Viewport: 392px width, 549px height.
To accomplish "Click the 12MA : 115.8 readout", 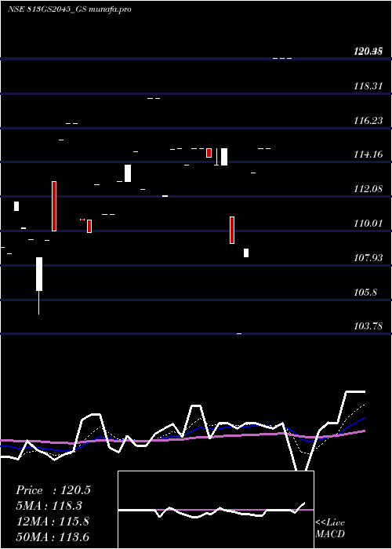I will (53, 522).
